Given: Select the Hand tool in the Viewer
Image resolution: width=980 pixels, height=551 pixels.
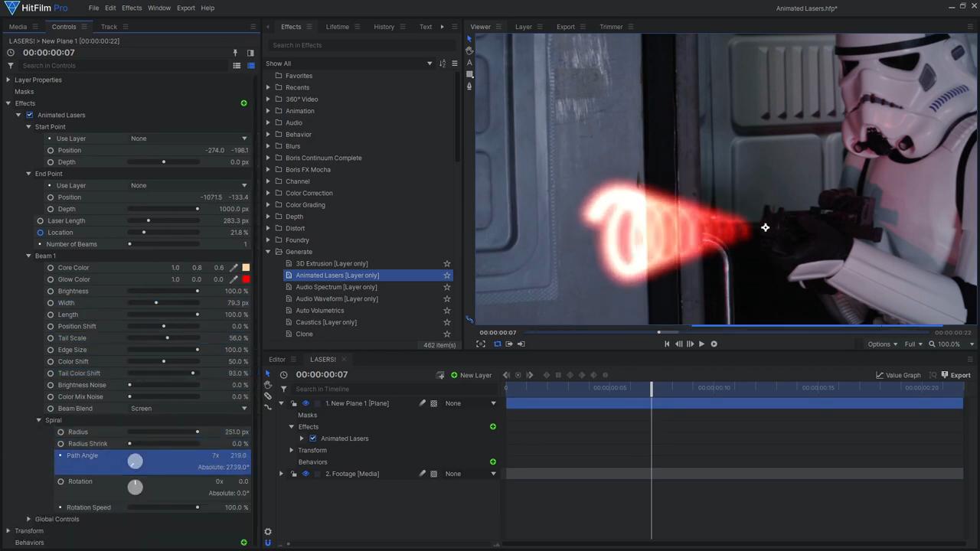Looking at the screenshot, I should coord(469,51).
